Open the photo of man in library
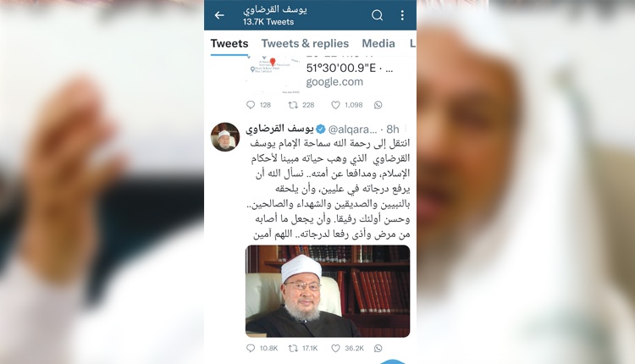Viewport: 635px width, 364px height. click(328, 291)
